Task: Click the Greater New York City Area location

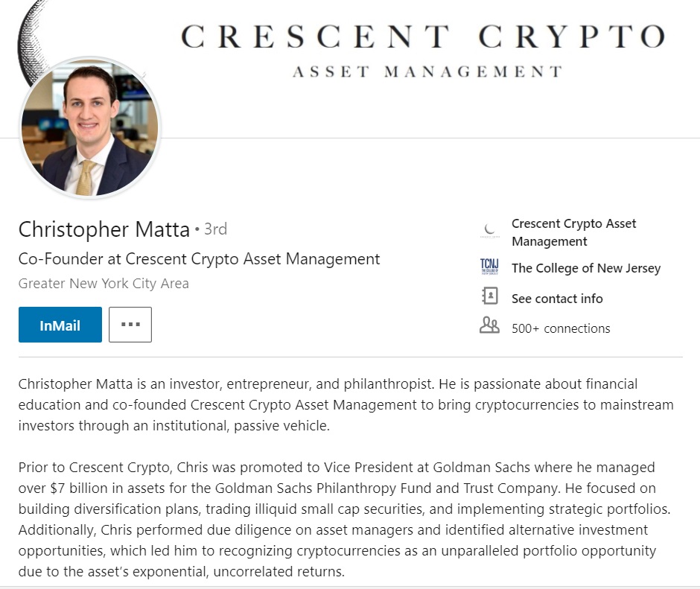Action: tap(104, 284)
